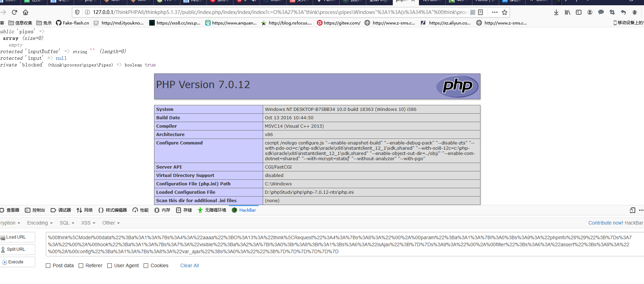Image resolution: width=644 pixels, height=284 pixels.
Task: Expand the SQL dropdown menu
Action: [x=67, y=223]
